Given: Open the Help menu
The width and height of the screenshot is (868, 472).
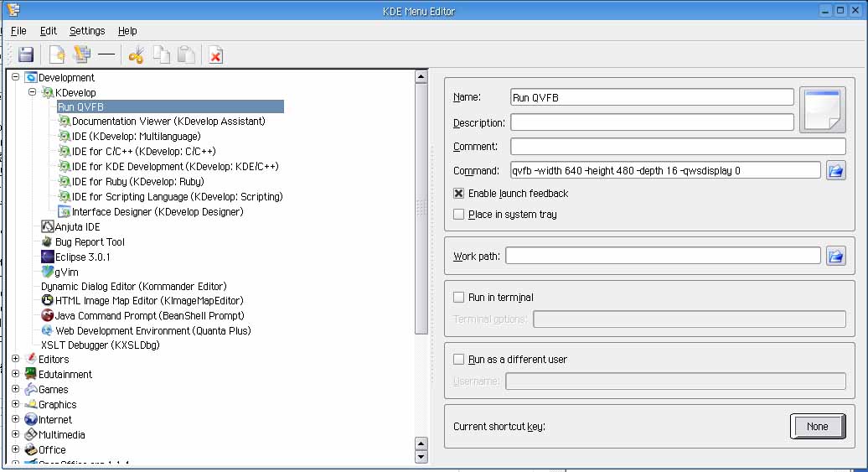Looking at the screenshot, I should coord(127,31).
